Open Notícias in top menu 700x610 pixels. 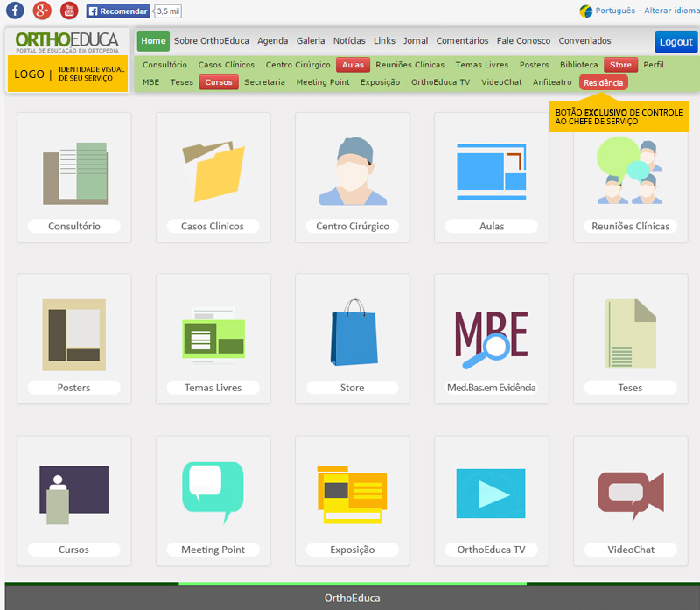(349, 40)
